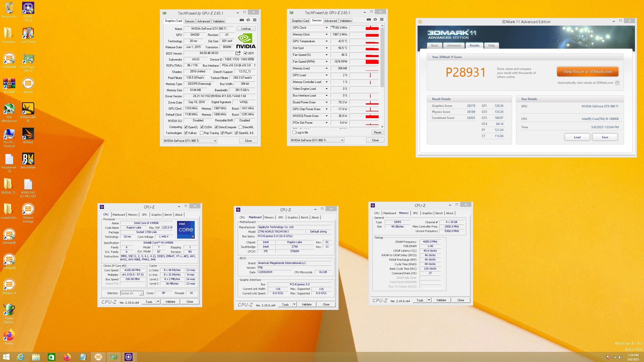The height and width of the screenshot is (362, 644).
Task: Open the hamburger menu in GPU-Z Graphics Card window
Action: pos(255,20)
